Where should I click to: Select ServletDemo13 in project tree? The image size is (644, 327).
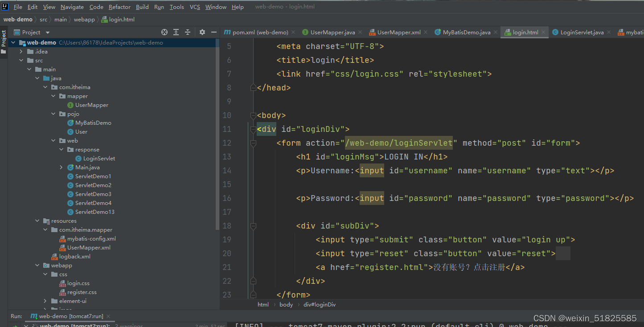tap(94, 212)
